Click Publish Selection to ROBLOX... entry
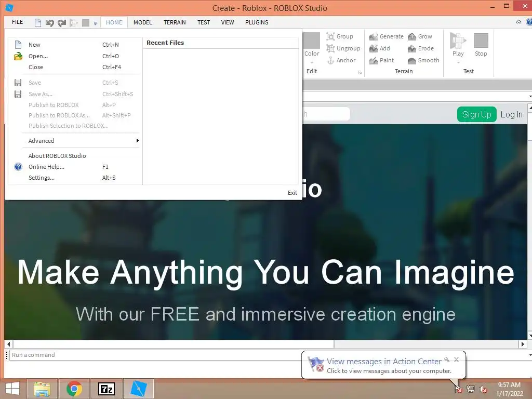 75,126
